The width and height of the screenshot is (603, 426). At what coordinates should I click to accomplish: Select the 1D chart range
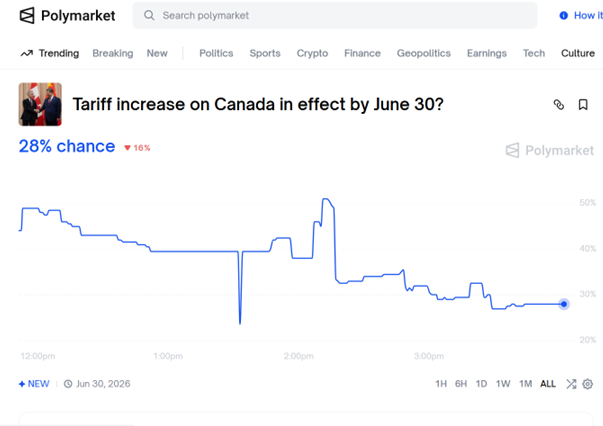click(x=481, y=384)
